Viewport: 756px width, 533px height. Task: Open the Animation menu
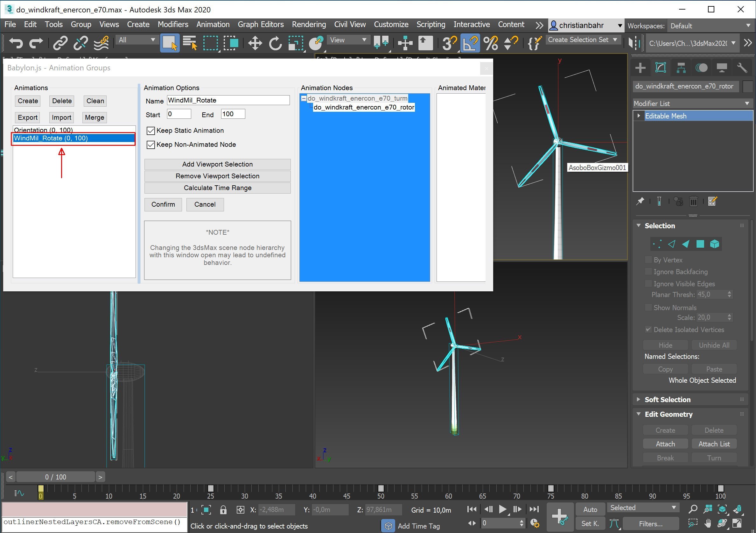pyautogui.click(x=213, y=25)
